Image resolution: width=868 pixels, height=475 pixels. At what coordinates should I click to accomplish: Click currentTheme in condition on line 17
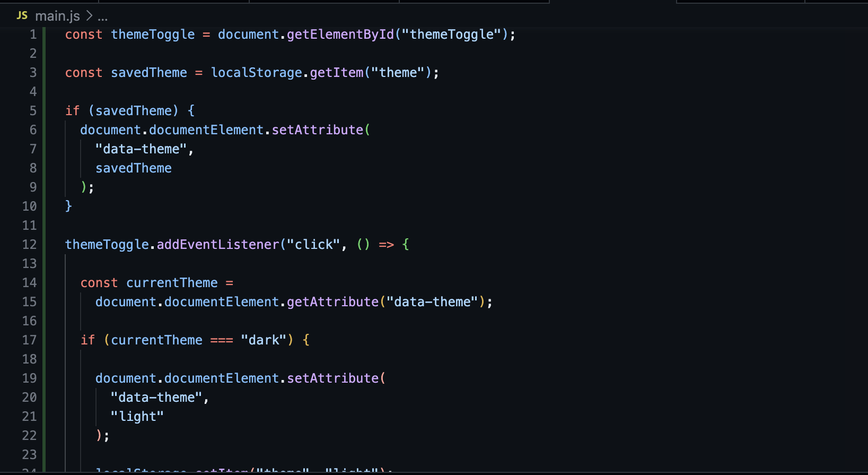click(x=156, y=340)
